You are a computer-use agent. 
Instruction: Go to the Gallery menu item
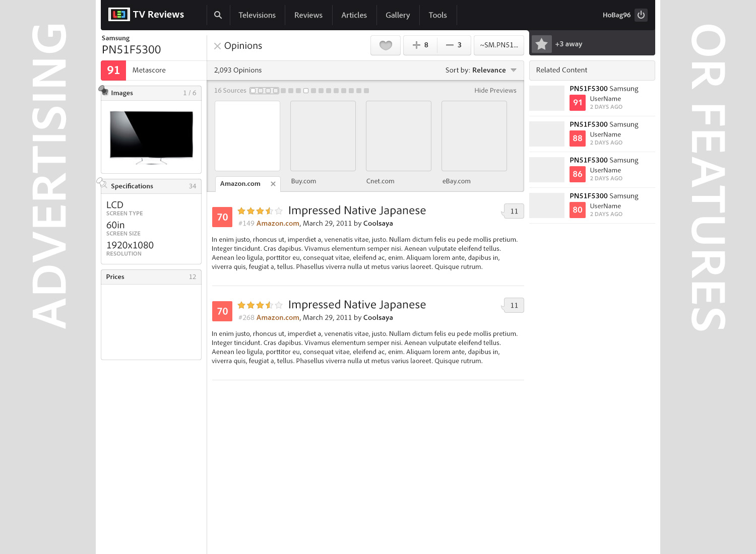[x=398, y=15]
